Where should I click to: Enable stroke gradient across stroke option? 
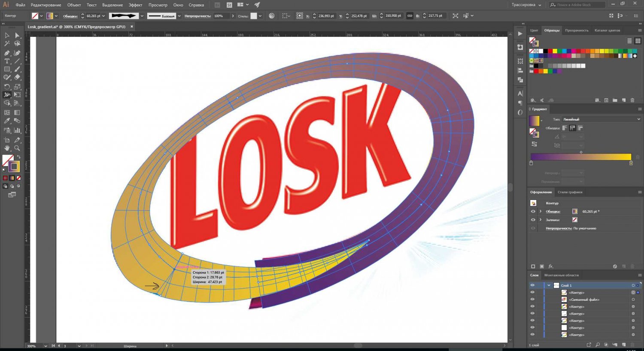click(x=580, y=128)
